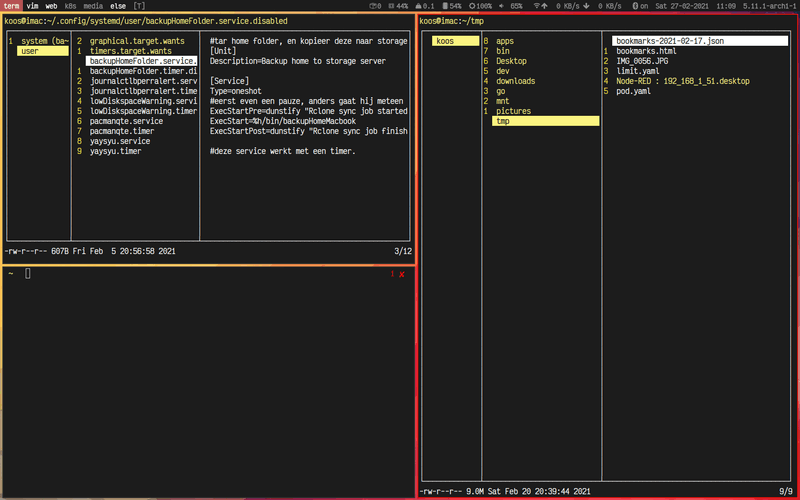Click the volume speaker icon
This screenshot has height=500, width=800.
pyautogui.click(x=501, y=6)
